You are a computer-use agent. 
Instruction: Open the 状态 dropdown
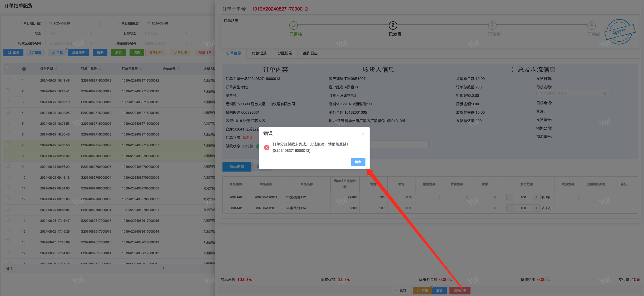(x=71, y=33)
